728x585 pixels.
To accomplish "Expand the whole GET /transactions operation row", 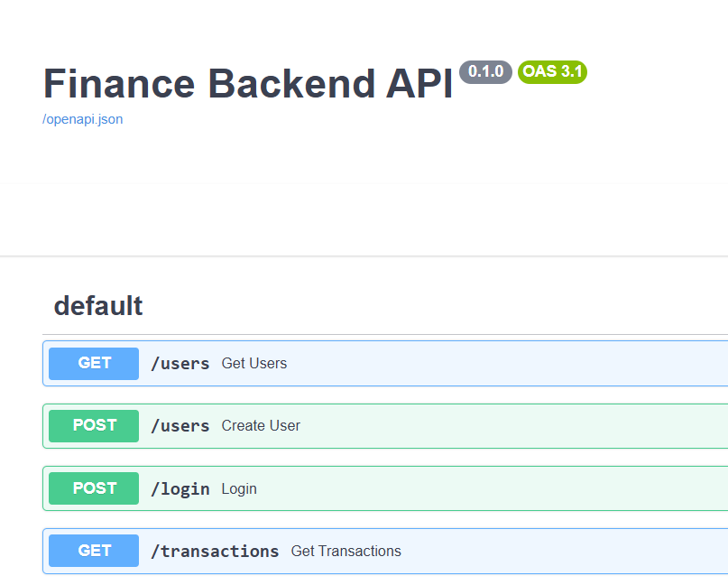I will coord(385,551).
